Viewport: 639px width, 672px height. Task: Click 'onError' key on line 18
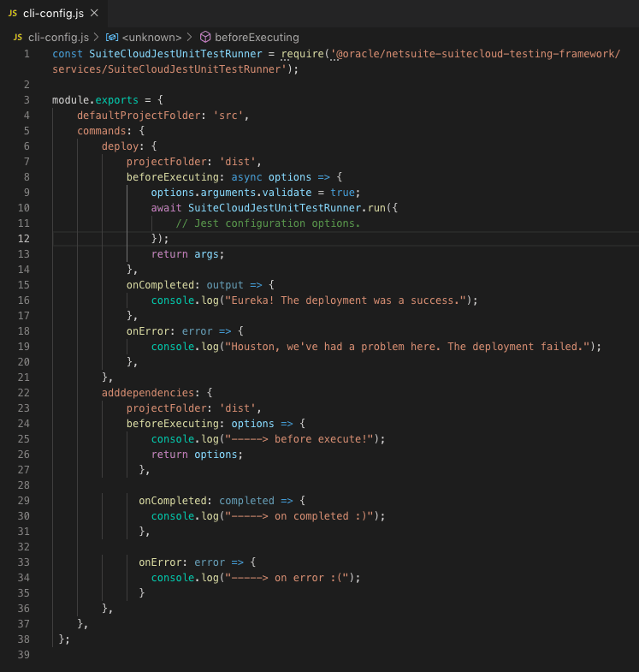(148, 331)
